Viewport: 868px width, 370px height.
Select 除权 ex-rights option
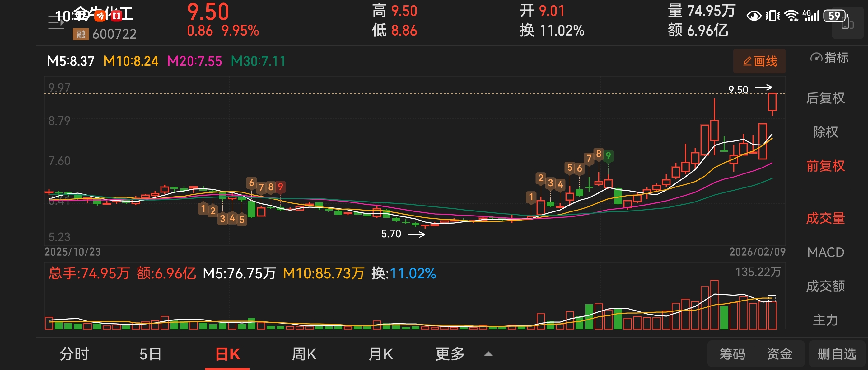point(825,132)
